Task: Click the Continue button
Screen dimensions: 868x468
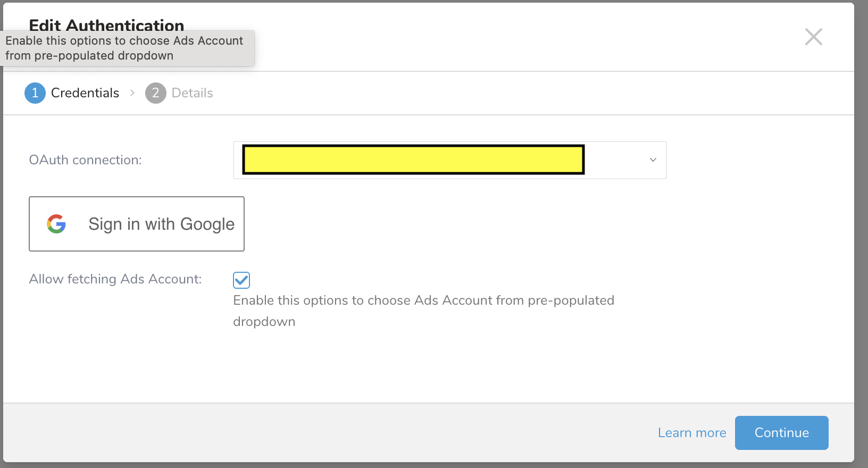Action: [781, 433]
